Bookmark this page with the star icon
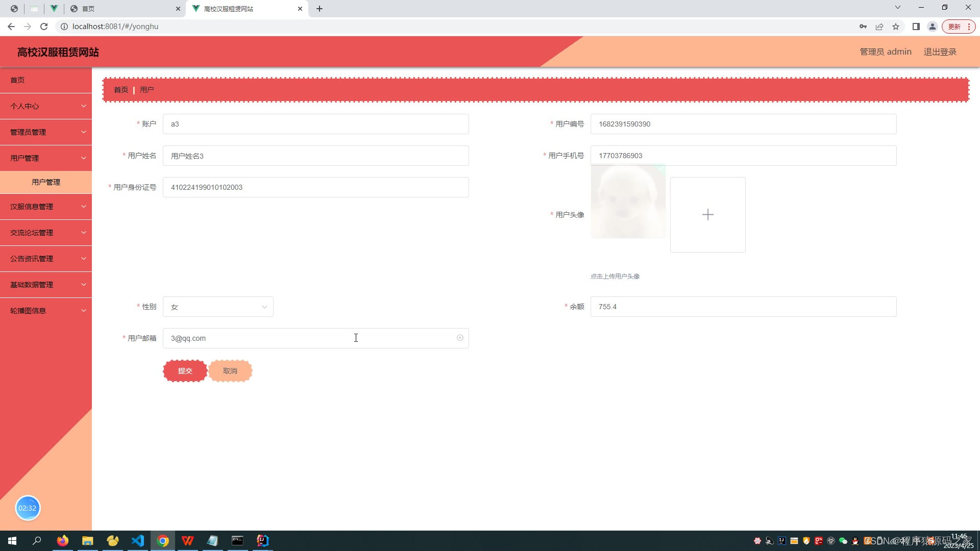980x551 pixels. pyautogui.click(x=896, y=27)
